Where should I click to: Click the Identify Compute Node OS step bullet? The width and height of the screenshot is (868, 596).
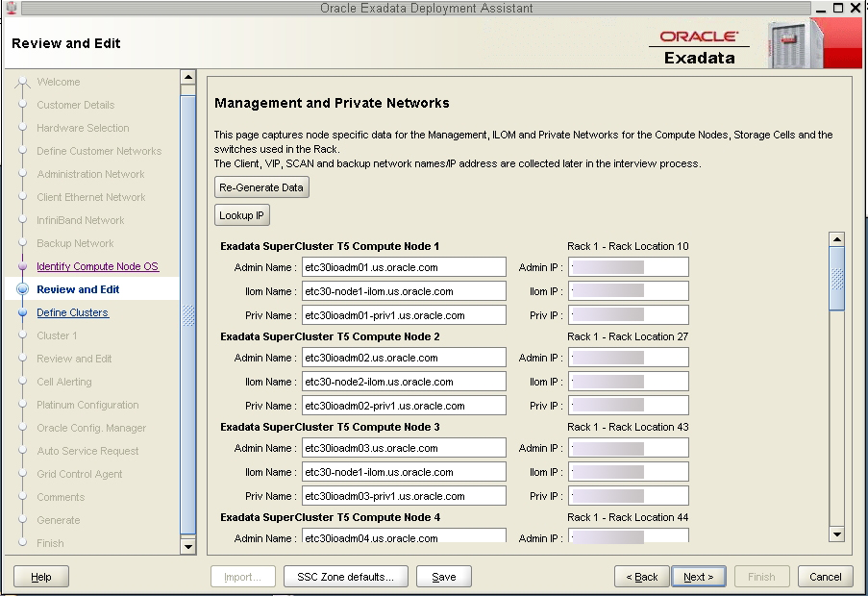click(x=23, y=266)
